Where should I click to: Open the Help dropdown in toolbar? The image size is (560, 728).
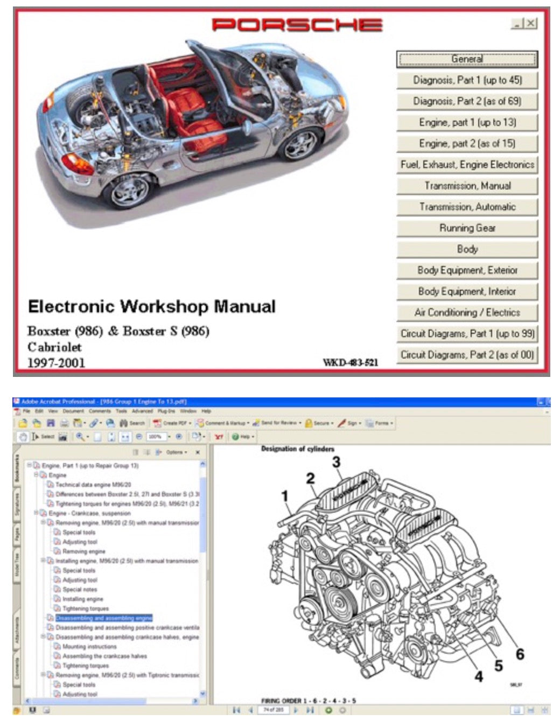click(x=243, y=437)
